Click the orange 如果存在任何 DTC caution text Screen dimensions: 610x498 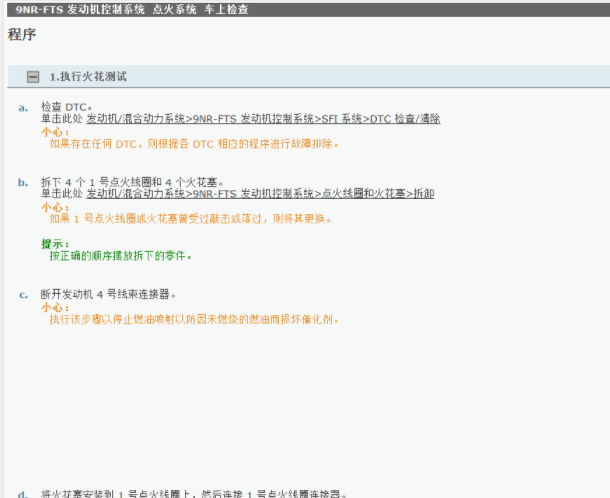point(194,144)
